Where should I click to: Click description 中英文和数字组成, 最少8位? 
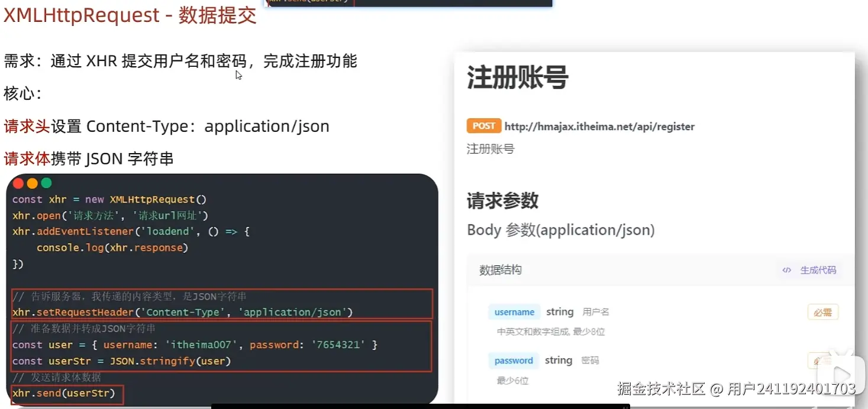[x=551, y=332]
